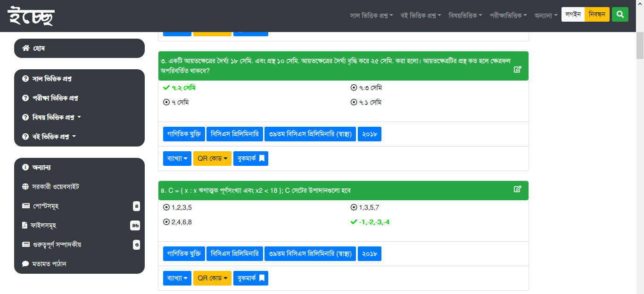Open পরীক্ষাভিত্তিক menu in navbar
This screenshot has width=644, height=294.
[508, 16]
